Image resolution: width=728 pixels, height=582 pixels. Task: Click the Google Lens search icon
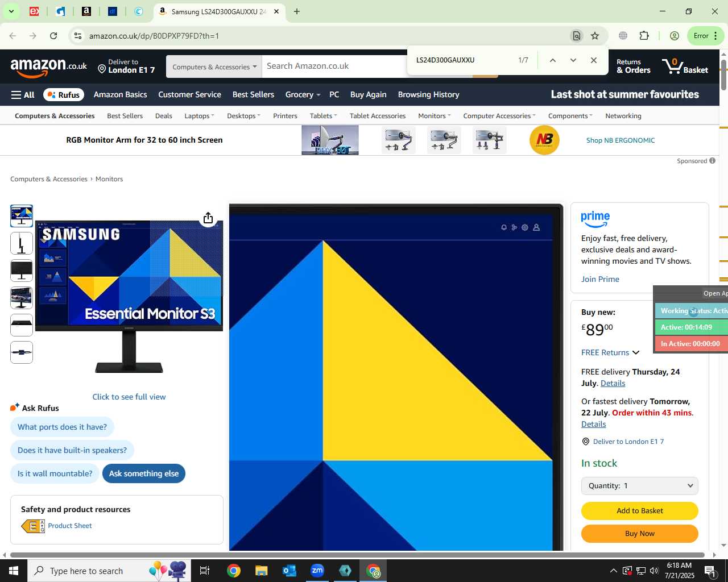[576, 36]
